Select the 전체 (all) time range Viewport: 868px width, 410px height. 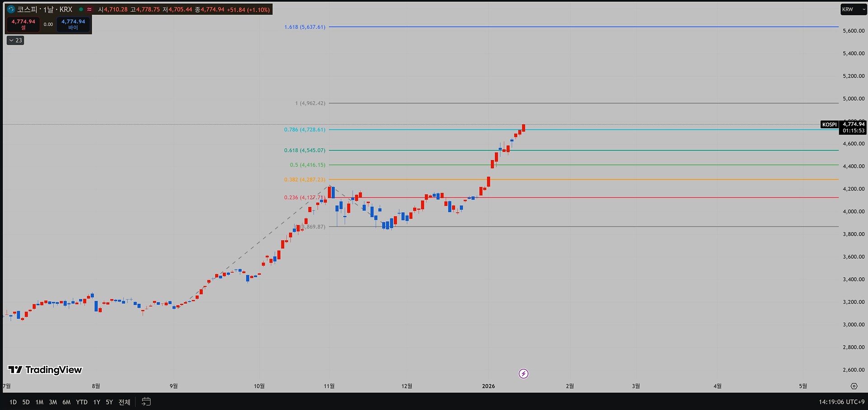coord(124,402)
